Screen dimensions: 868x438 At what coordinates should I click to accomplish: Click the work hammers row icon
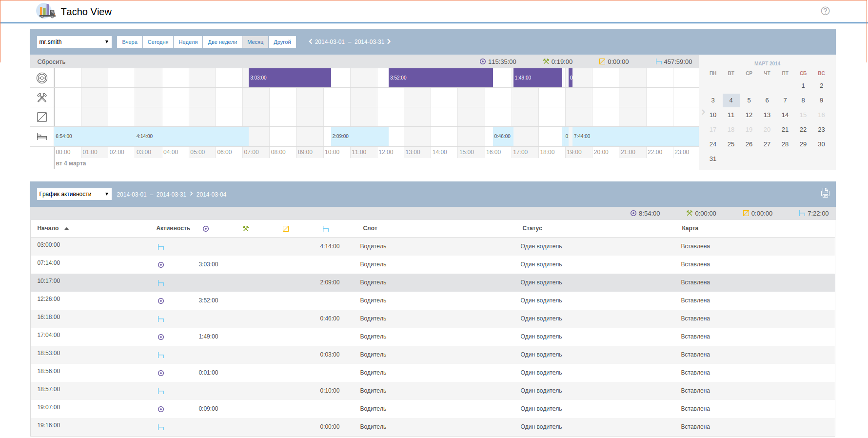(x=42, y=98)
